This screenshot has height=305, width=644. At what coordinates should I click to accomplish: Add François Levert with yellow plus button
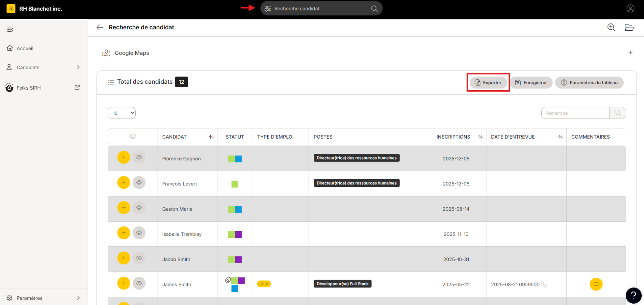[124, 183]
